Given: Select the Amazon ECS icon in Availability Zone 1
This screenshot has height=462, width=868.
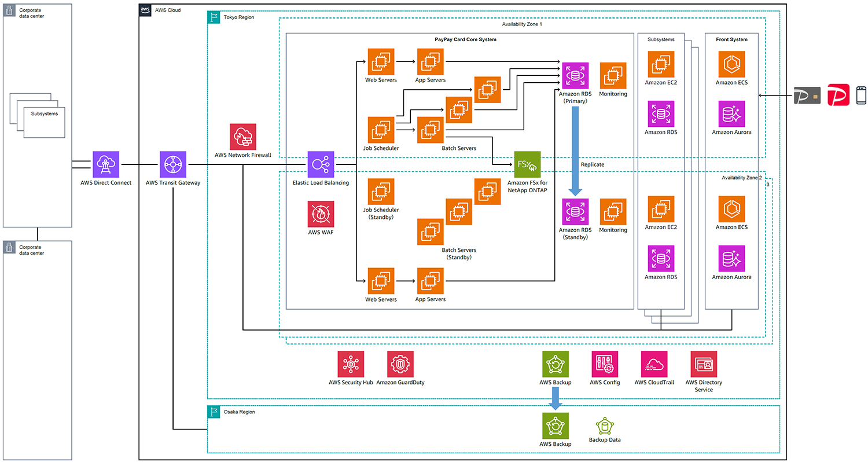Looking at the screenshot, I should 731,64.
